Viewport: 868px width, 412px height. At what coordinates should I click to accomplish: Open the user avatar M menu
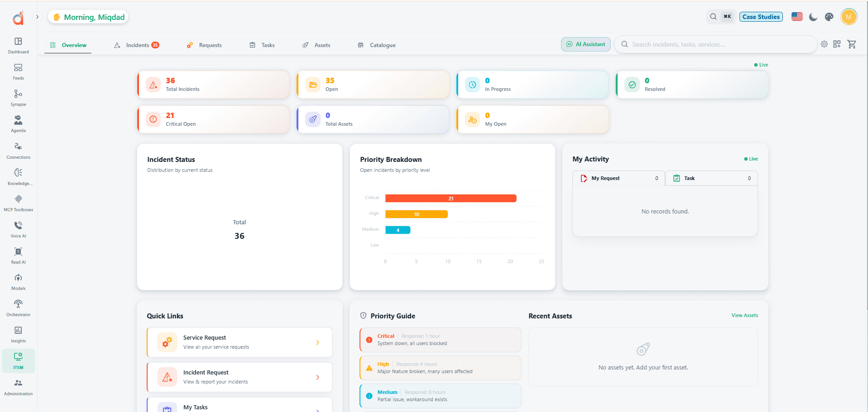(849, 17)
